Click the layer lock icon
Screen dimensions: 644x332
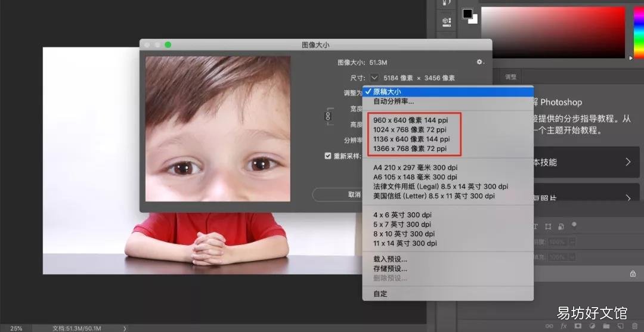coord(633,274)
